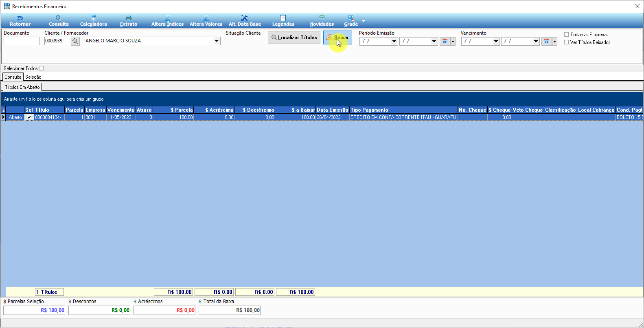Open Alt. Data Base tools icon
The height and width of the screenshot is (328, 644).
244,18
